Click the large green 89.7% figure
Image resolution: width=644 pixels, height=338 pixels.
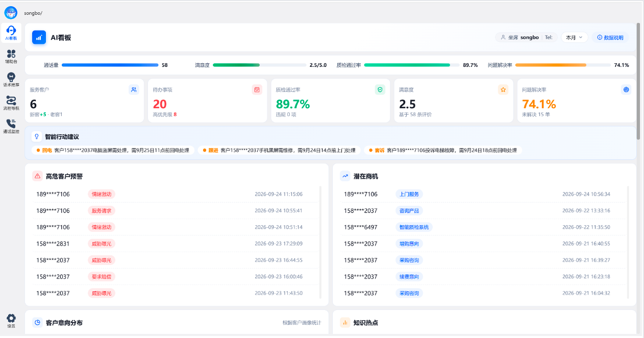click(x=293, y=104)
